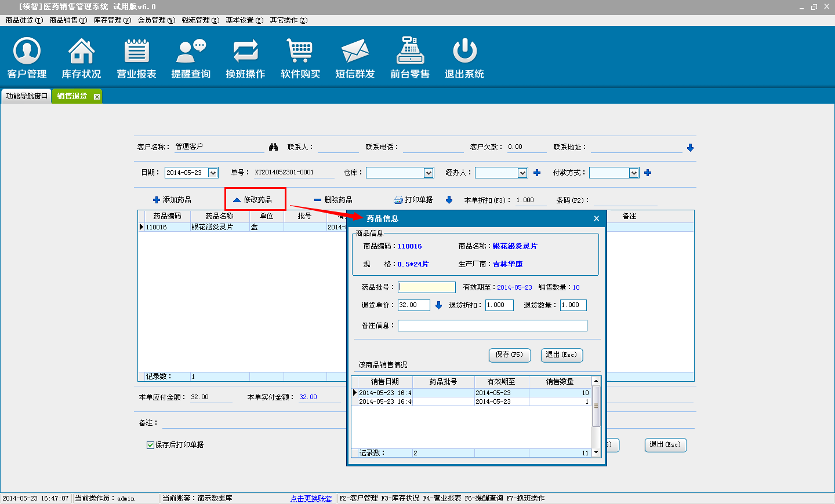
Task: Open 提醒查询 reminder query icon
Action: [x=191, y=58]
